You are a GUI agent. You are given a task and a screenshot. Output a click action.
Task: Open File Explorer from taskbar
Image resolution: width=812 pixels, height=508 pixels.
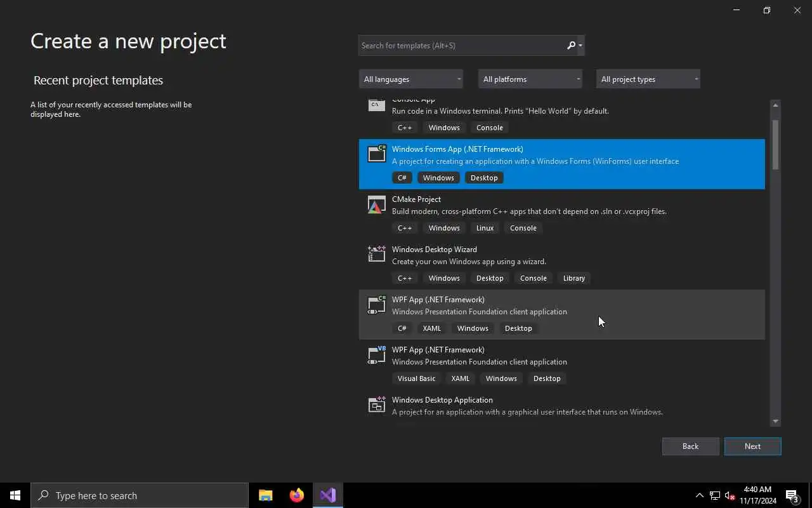266,495
